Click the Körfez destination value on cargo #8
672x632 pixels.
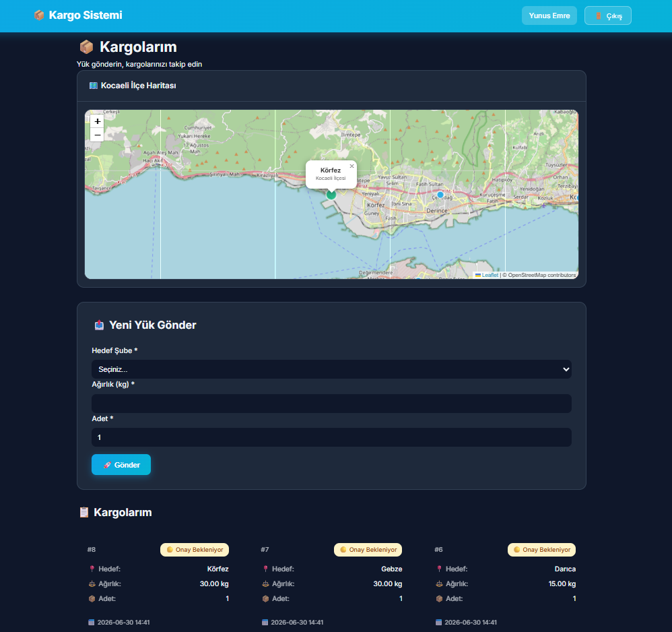tap(217, 569)
